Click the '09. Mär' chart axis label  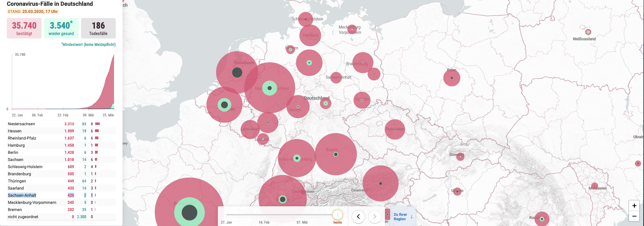pos(88,115)
